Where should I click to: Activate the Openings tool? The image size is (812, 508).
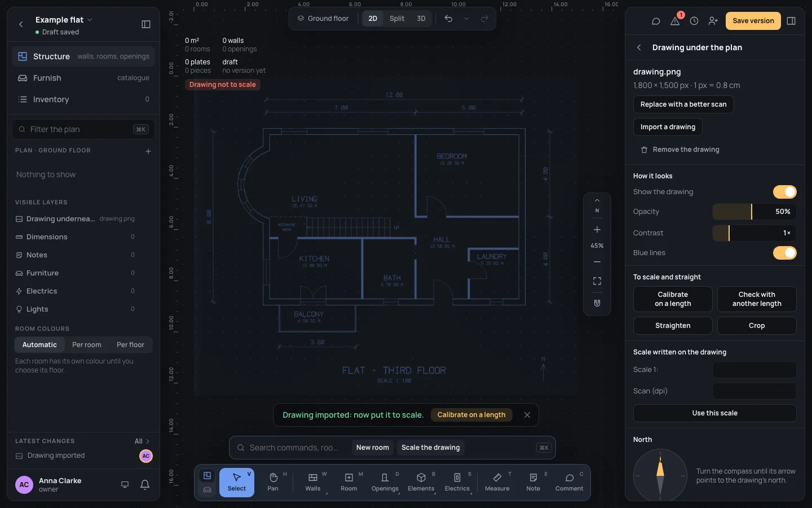(385, 483)
